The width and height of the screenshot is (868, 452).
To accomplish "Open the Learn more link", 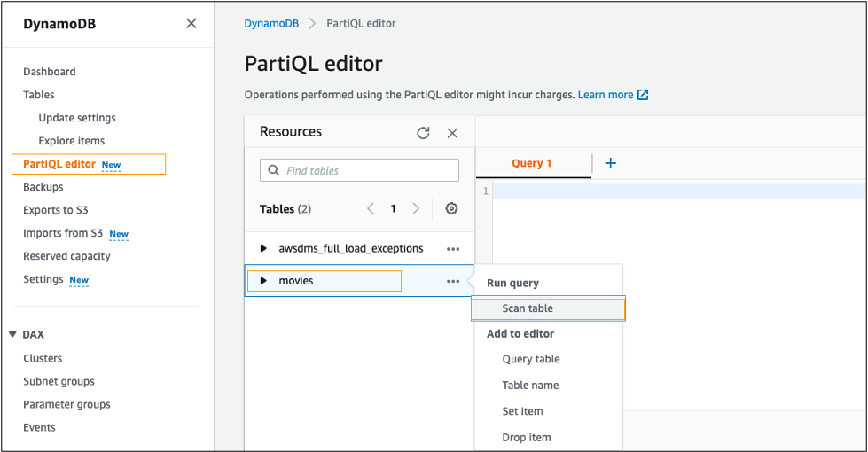I will pyautogui.click(x=605, y=95).
